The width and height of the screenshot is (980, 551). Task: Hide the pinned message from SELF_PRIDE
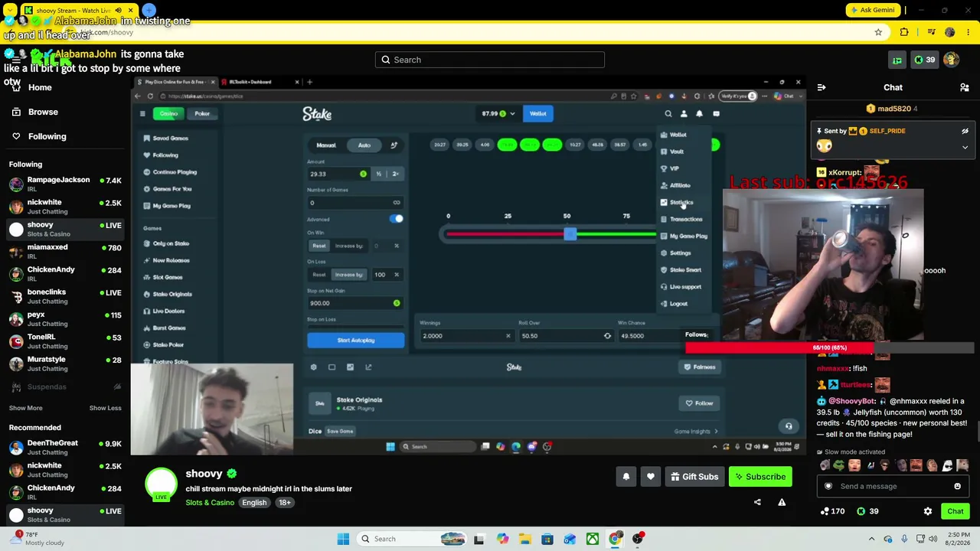(x=965, y=131)
